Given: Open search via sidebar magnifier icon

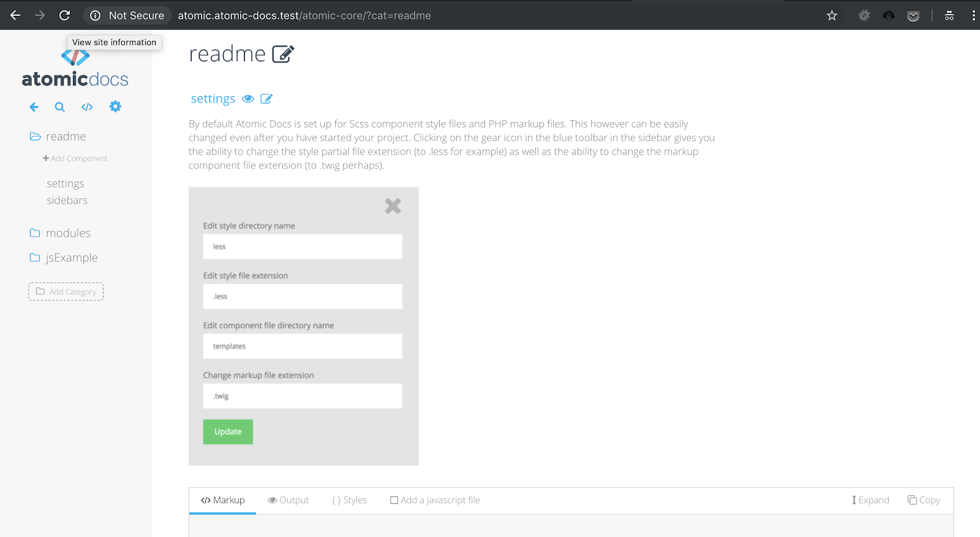Looking at the screenshot, I should click(x=59, y=107).
